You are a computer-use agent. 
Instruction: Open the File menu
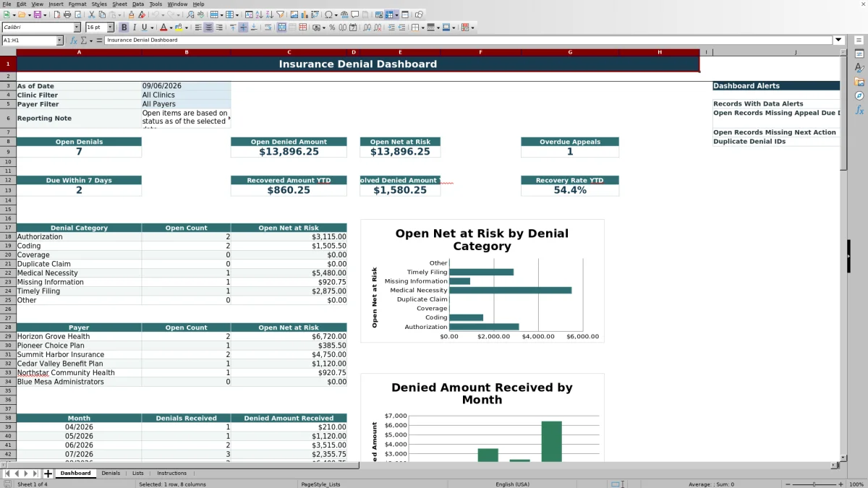7,4
